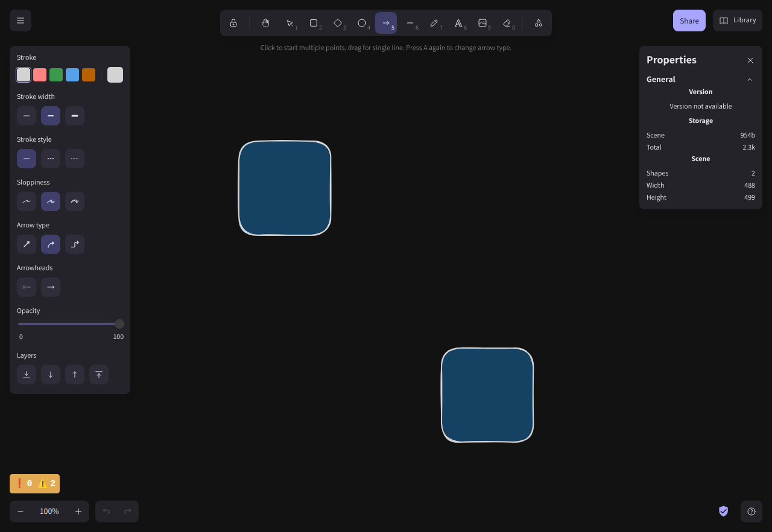
Task: Activate the Eraser tool
Action: point(507,23)
